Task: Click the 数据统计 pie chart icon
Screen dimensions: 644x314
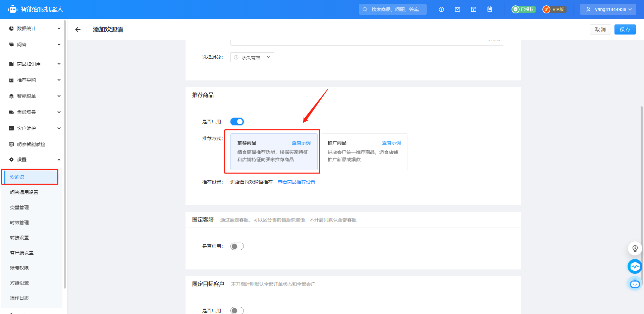Action: pyautogui.click(x=11, y=28)
